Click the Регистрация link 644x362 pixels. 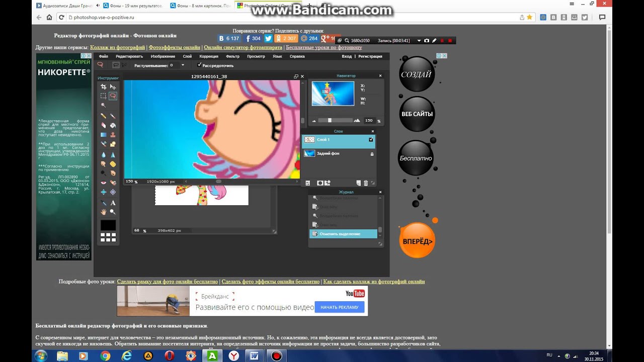(370, 56)
